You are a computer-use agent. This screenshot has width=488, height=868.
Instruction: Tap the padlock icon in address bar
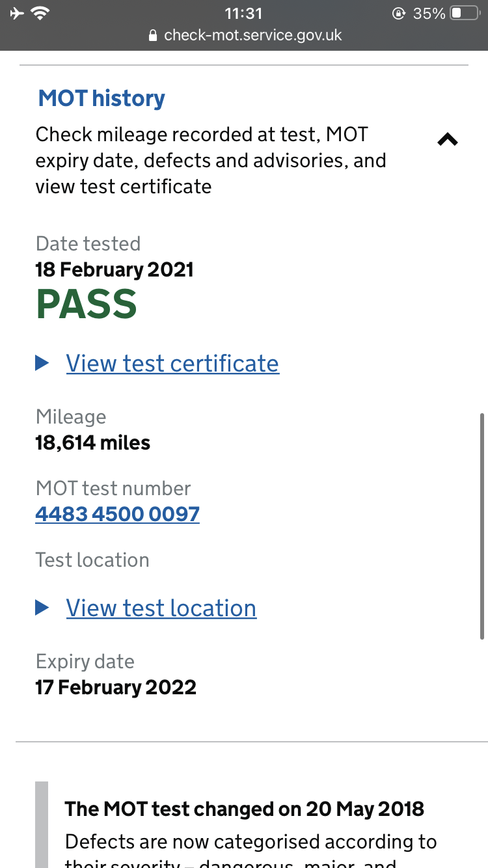pyautogui.click(x=153, y=36)
